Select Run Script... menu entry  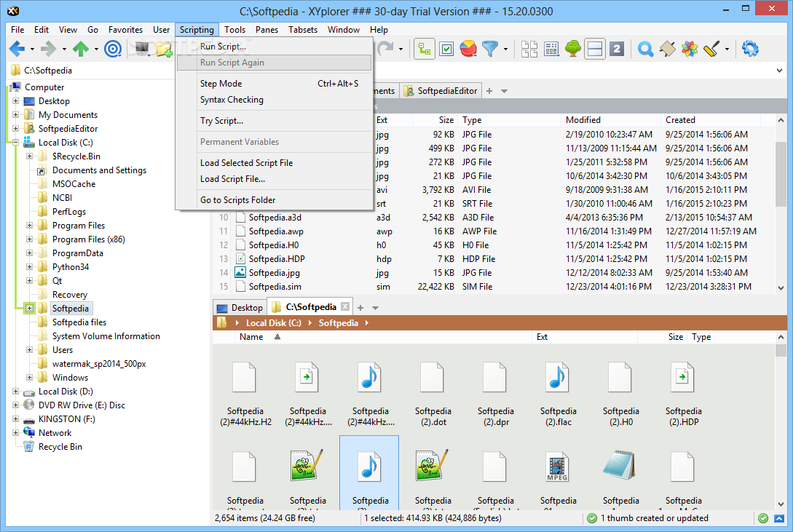tap(274, 47)
